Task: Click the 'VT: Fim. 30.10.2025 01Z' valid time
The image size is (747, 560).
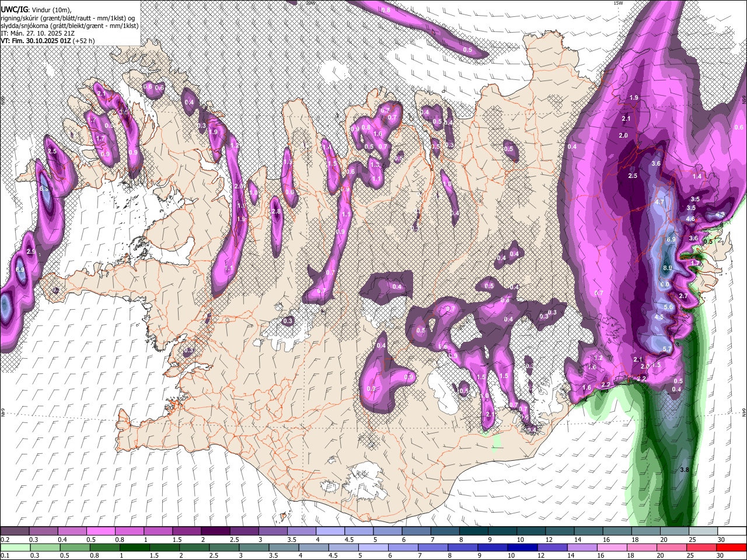Action: [x=35, y=41]
